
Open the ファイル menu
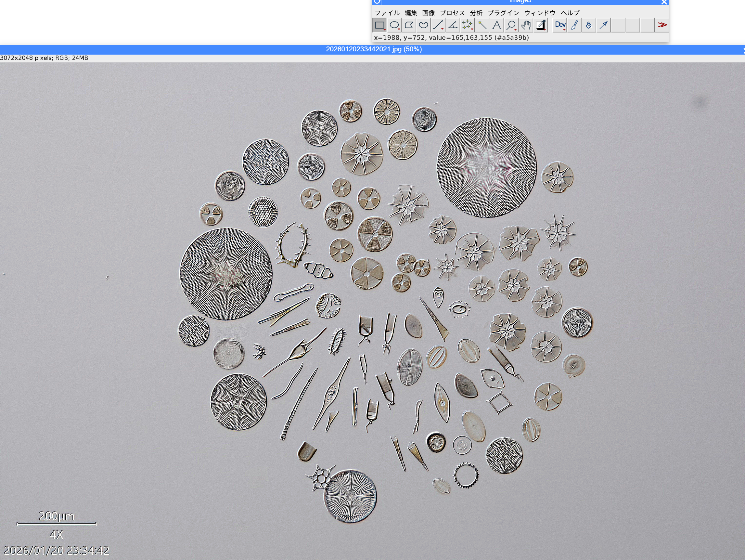[x=387, y=13]
